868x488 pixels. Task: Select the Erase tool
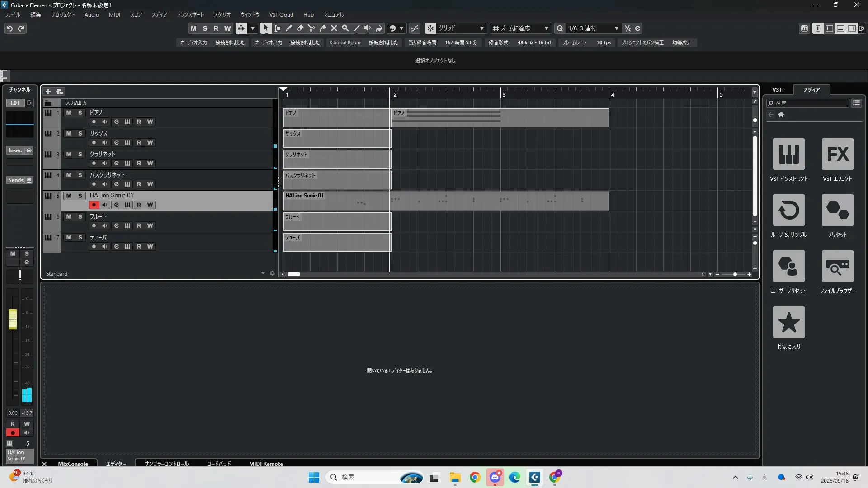pyautogui.click(x=300, y=28)
